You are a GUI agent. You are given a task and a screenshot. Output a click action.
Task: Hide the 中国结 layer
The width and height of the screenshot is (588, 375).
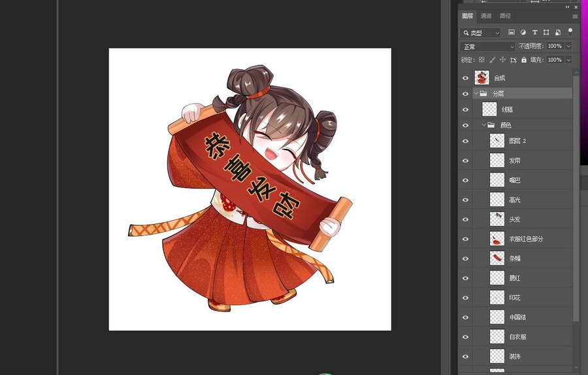pyautogui.click(x=465, y=318)
